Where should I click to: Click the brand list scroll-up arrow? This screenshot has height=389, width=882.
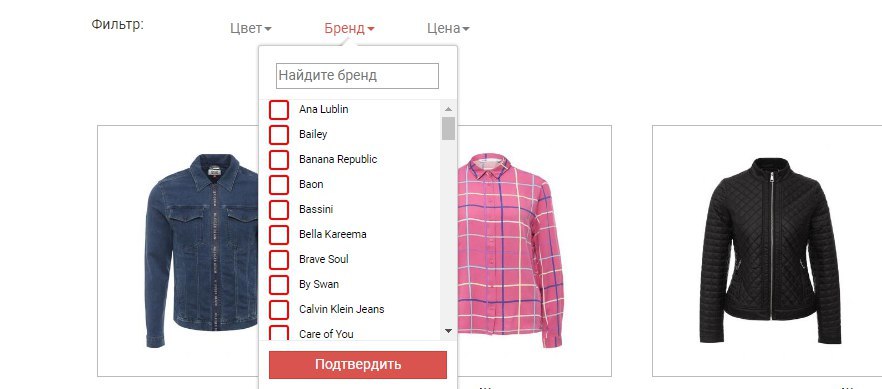[448, 109]
